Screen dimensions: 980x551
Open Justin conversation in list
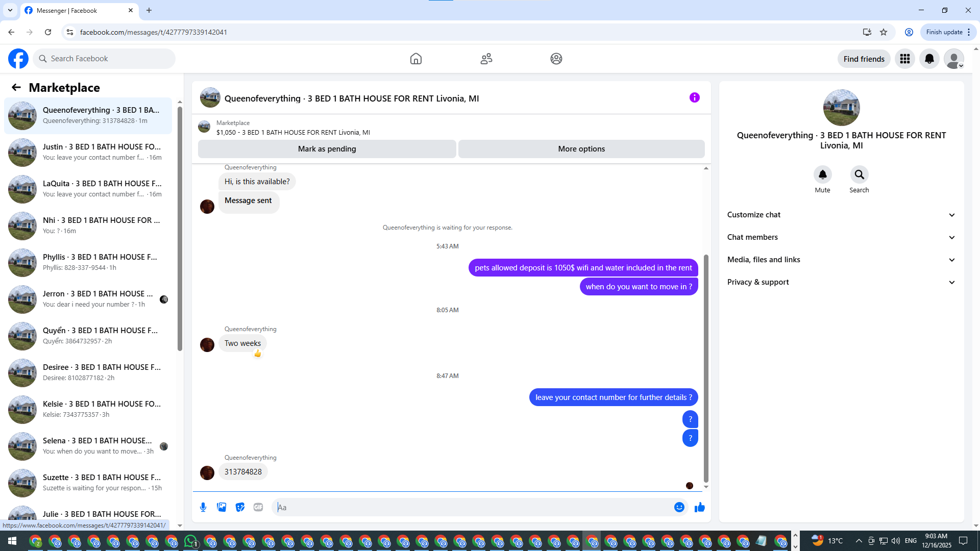click(x=88, y=152)
